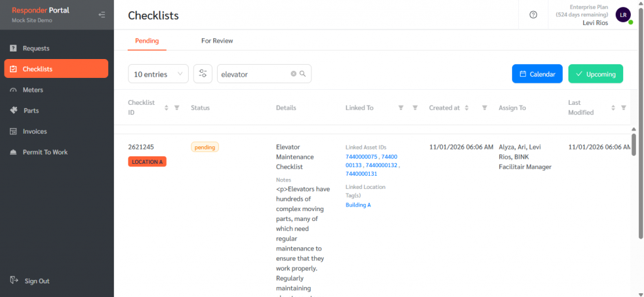This screenshot has height=297, width=644.
Task: Go to Permit To Work in sidebar
Action: [x=45, y=152]
